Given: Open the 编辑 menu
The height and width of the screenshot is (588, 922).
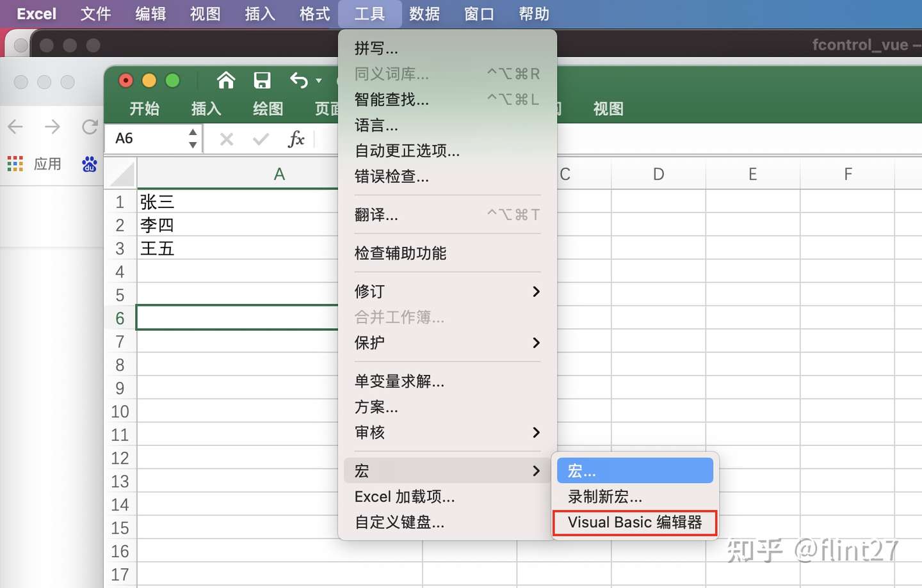Looking at the screenshot, I should pyautogui.click(x=151, y=14).
